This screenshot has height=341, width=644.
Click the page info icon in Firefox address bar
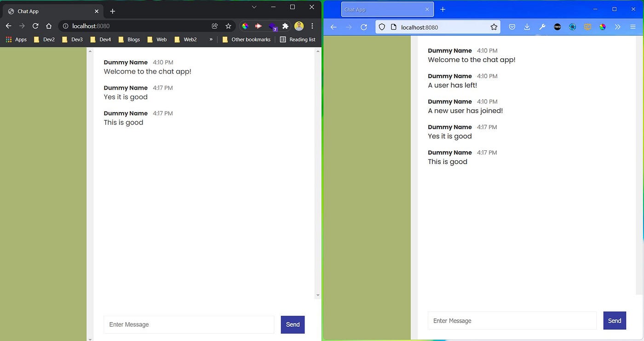pos(393,27)
